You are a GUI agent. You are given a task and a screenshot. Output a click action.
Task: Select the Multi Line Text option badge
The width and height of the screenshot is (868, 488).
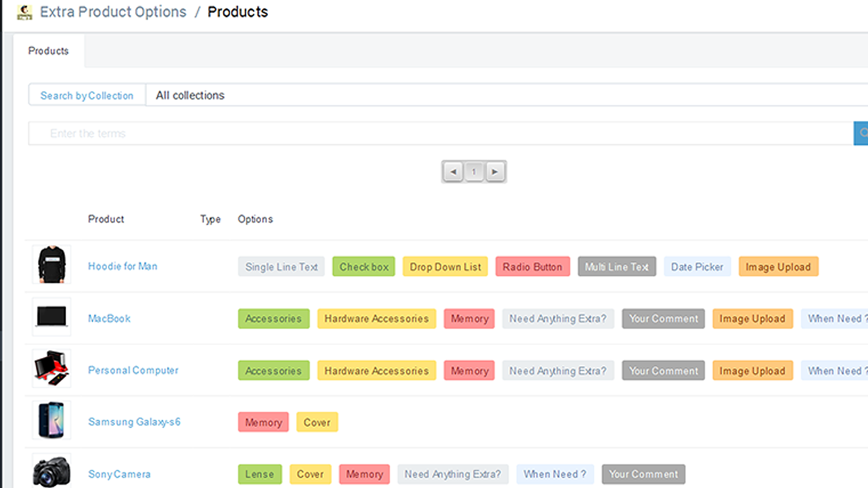(x=617, y=266)
